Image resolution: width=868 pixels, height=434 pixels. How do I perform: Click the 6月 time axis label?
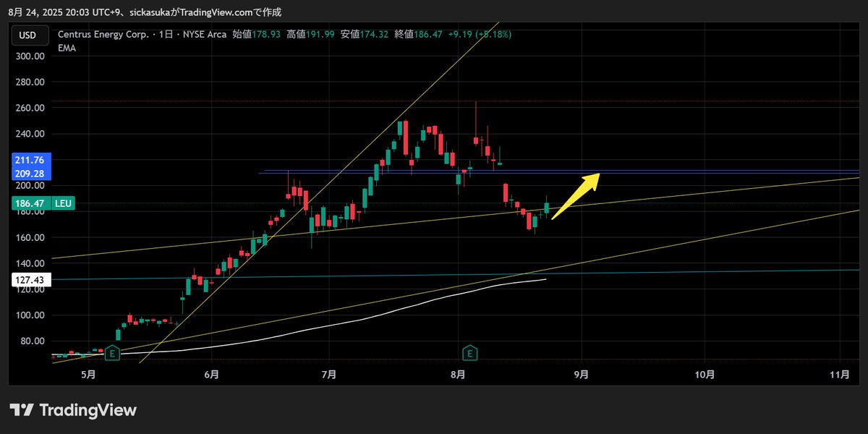[x=211, y=375]
